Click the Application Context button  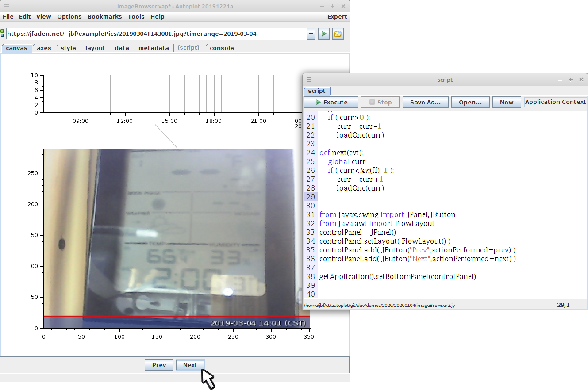(x=555, y=102)
